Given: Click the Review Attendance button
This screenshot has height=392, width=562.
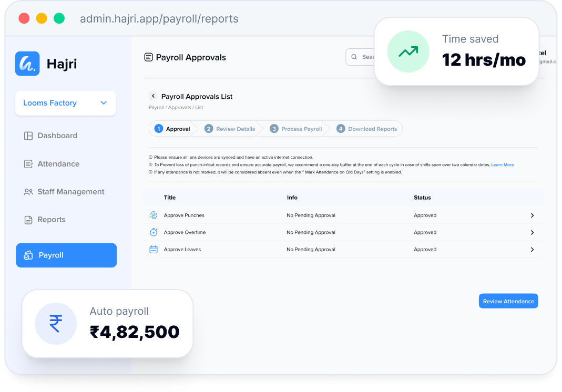Looking at the screenshot, I should click(x=508, y=301).
